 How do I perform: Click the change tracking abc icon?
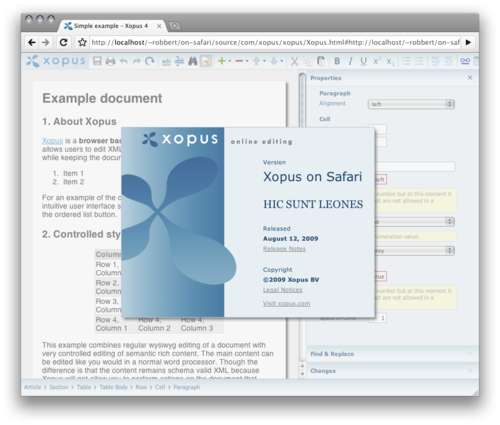(x=179, y=61)
